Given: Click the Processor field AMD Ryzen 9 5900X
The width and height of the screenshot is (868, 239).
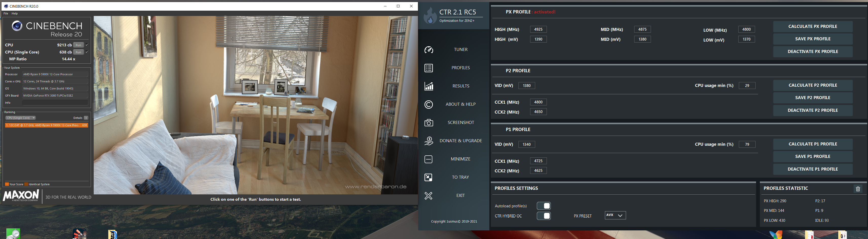Looking at the screenshot, I should click(x=55, y=74).
